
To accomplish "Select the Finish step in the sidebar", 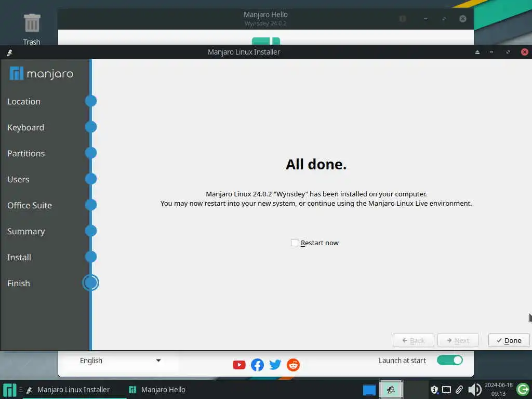I will tap(19, 283).
